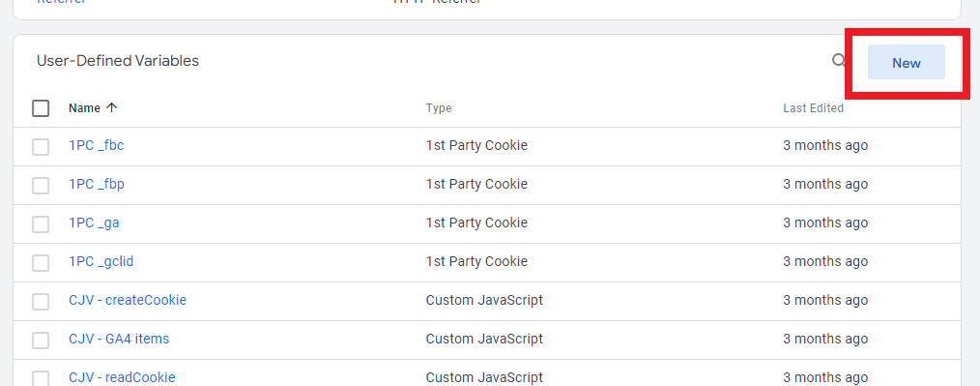980x386 pixels.
Task: Check the 1PC _fbc row checkbox
Action: [x=41, y=146]
